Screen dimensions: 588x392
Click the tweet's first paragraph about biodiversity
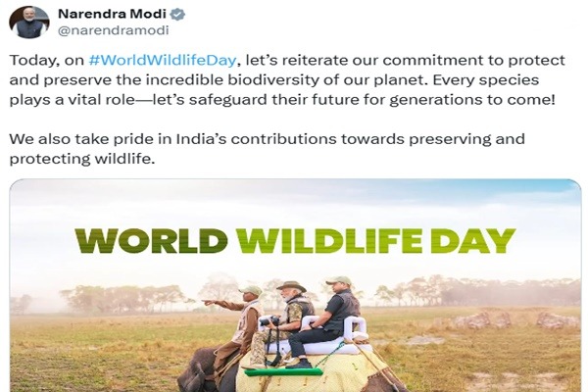[294, 78]
